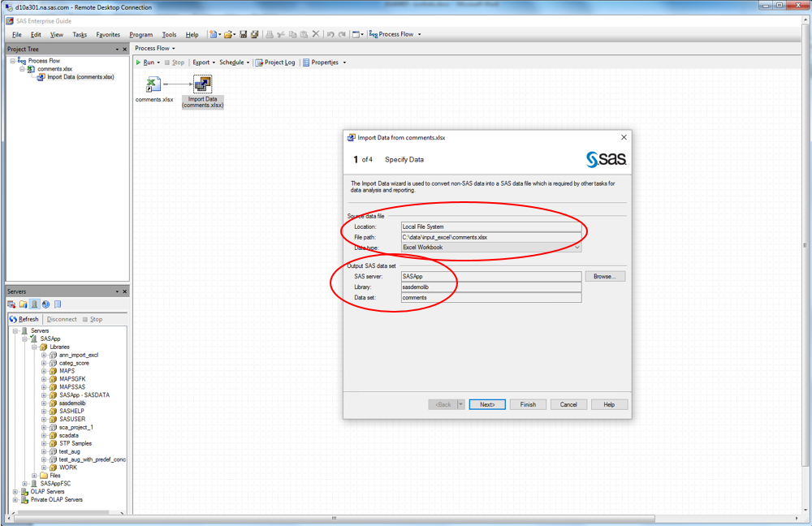Screen dimensions: 812x526
Task: Collapse the Libraries node
Action: pos(34,347)
